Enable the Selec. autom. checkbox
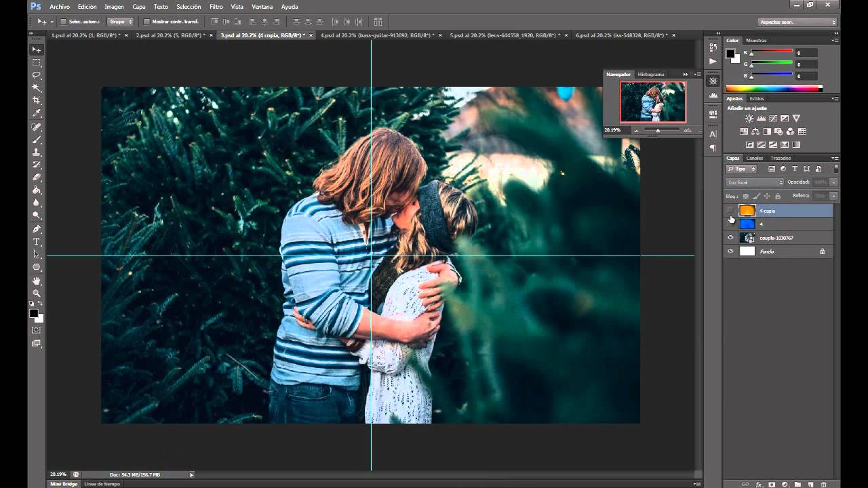The height and width of the screenshot is (488, 868). coord(64,22)
